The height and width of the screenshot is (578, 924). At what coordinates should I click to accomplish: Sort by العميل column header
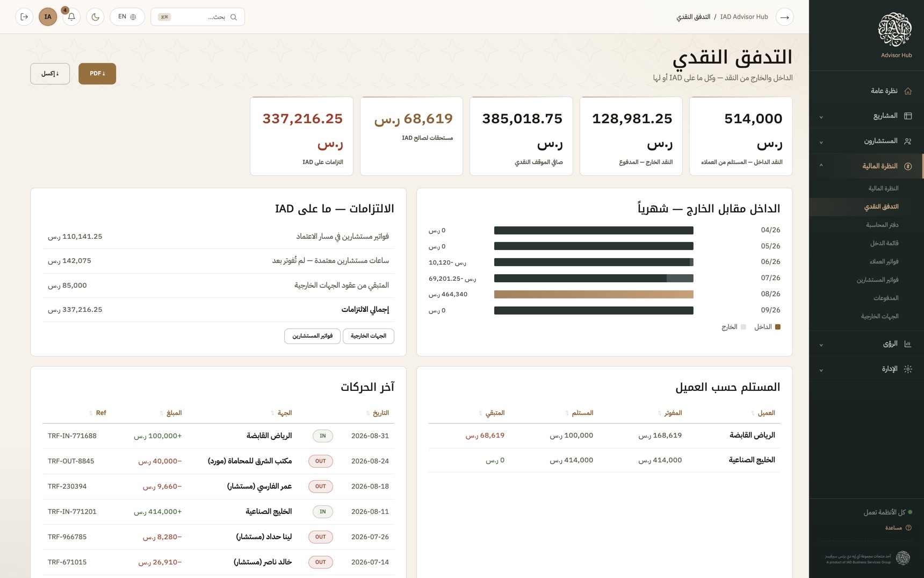point(763,413)
